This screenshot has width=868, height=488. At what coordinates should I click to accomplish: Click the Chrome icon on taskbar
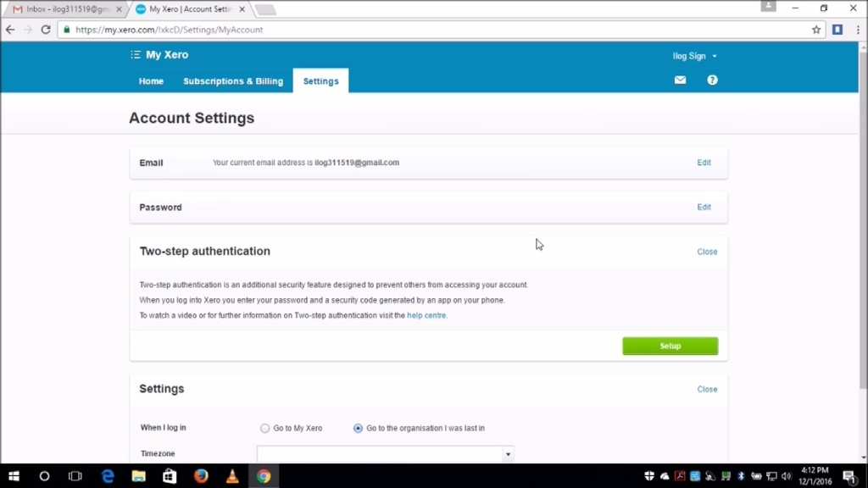pyautogui.click(x=264, y=476)
